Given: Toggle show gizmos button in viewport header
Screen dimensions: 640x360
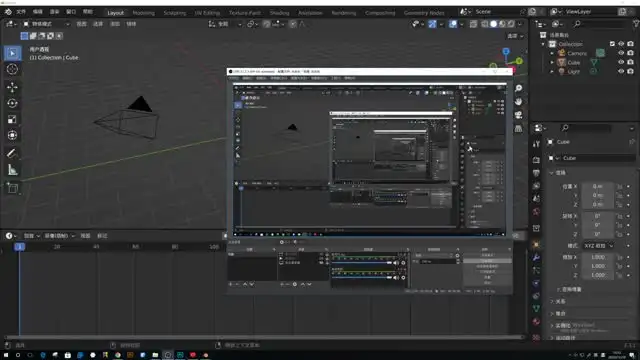Looking at the screenshot, I should 432,24.
